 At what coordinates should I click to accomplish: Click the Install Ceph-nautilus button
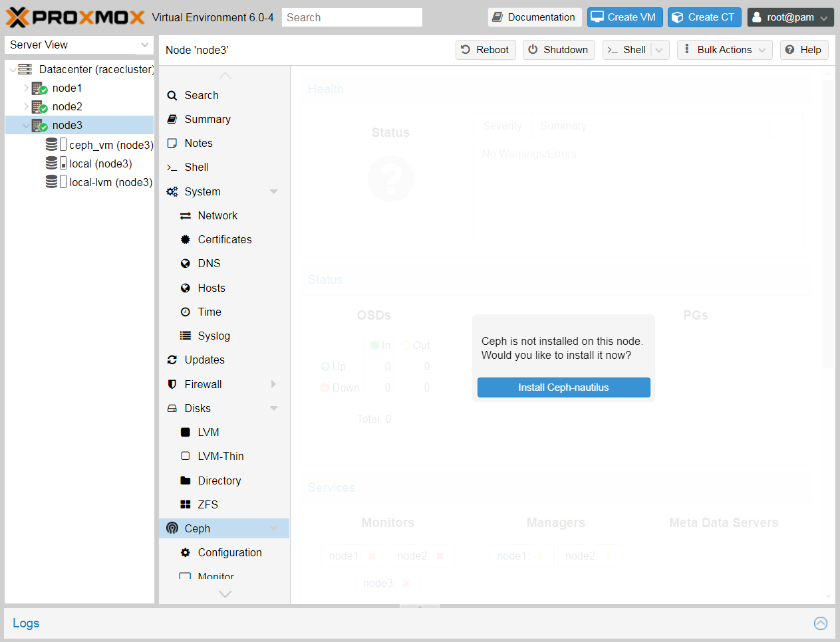click(x=564, y=387)
